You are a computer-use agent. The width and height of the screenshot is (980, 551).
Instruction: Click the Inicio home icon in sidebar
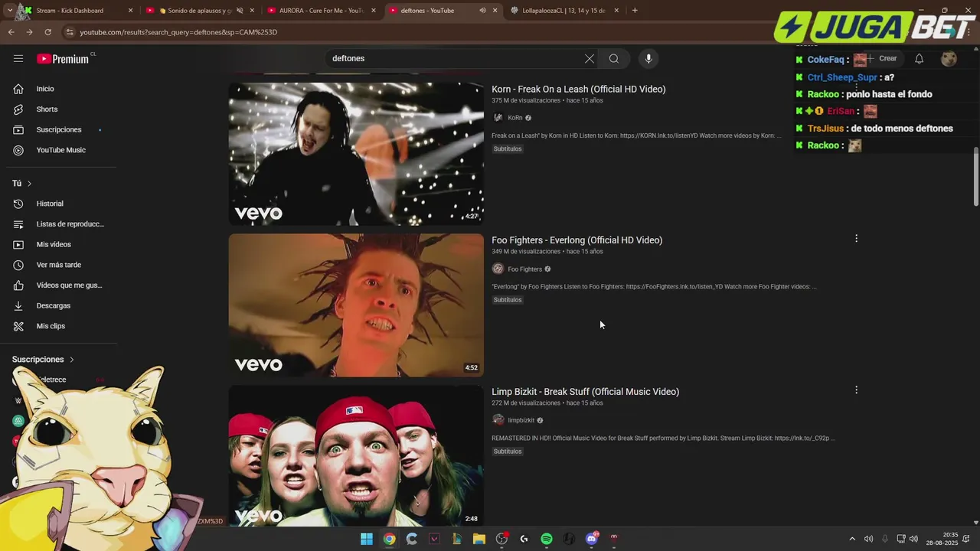click(x=18, y=89)
